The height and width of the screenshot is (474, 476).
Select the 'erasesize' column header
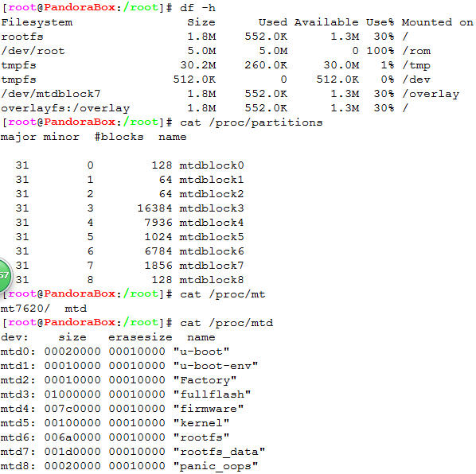(140, 337)
